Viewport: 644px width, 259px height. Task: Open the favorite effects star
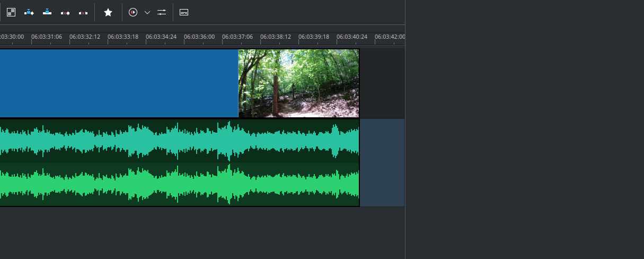click(x=108, y=12)
